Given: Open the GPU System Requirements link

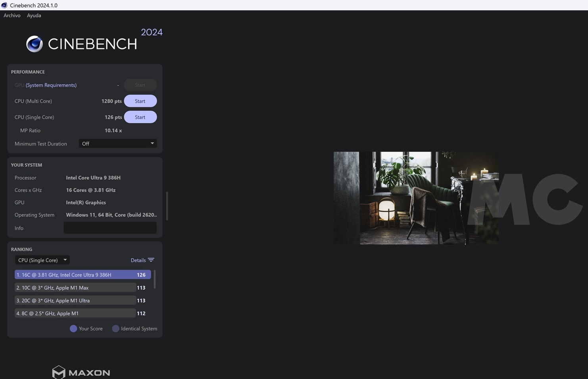Looking at the screenshot, I should 51,85.
